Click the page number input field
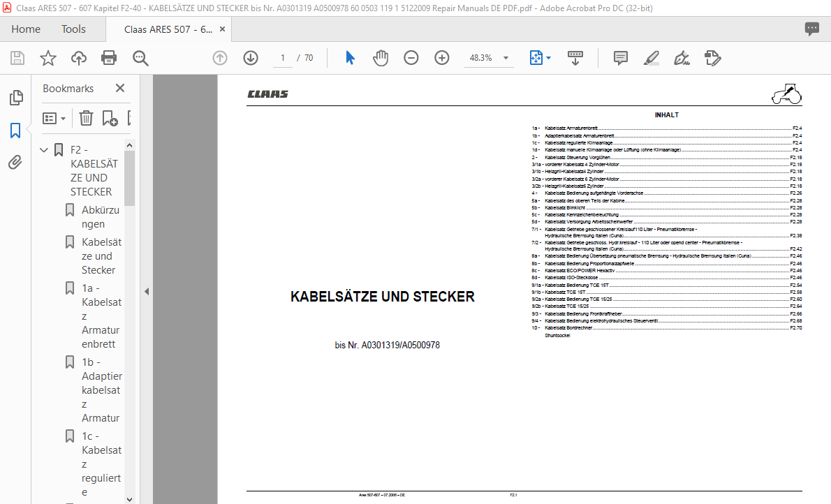 pyautogui.click(x=283, y=58)
